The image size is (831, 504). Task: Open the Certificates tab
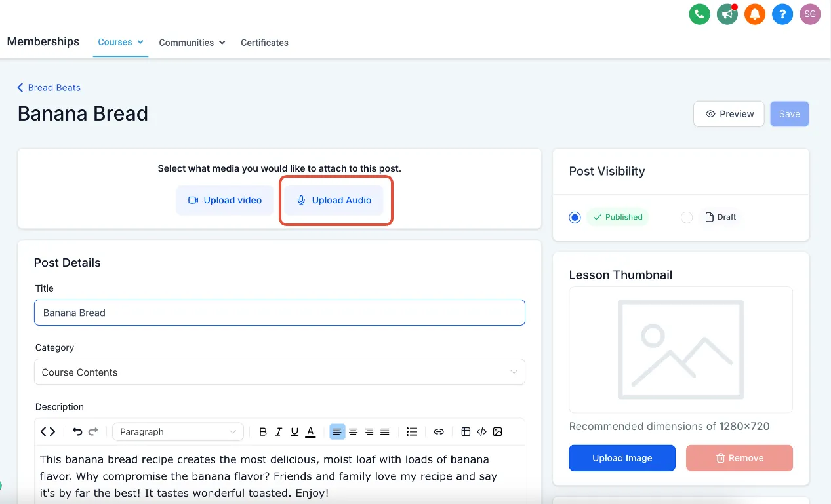tap(264, 43)
